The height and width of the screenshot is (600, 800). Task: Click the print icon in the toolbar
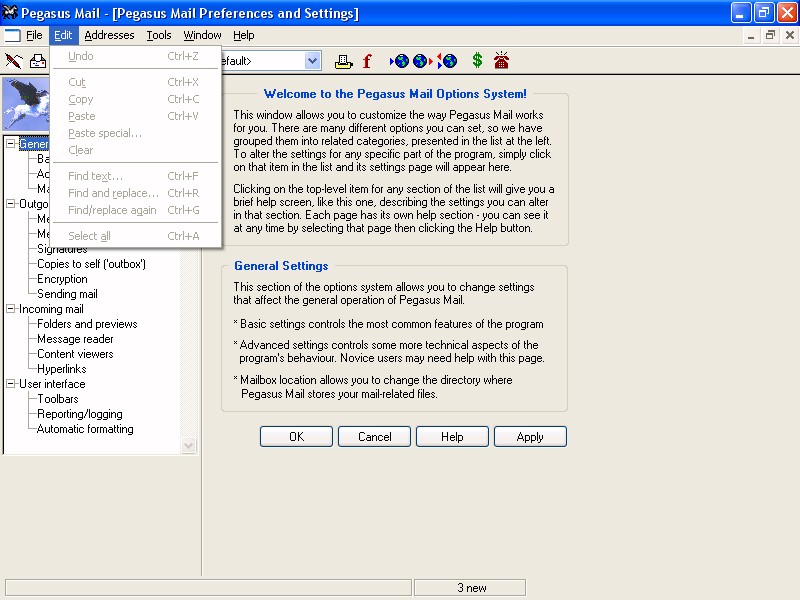[343, 61]
